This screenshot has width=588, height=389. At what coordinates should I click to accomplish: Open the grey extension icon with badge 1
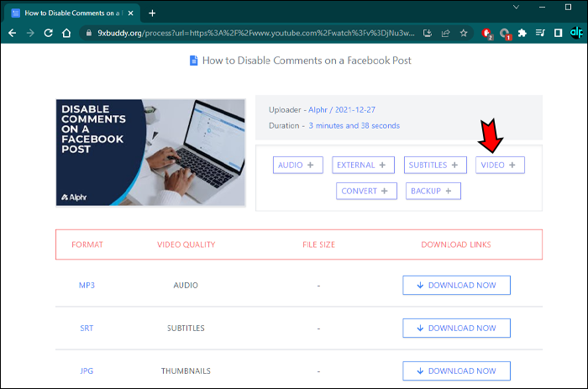tap(505, 34)
